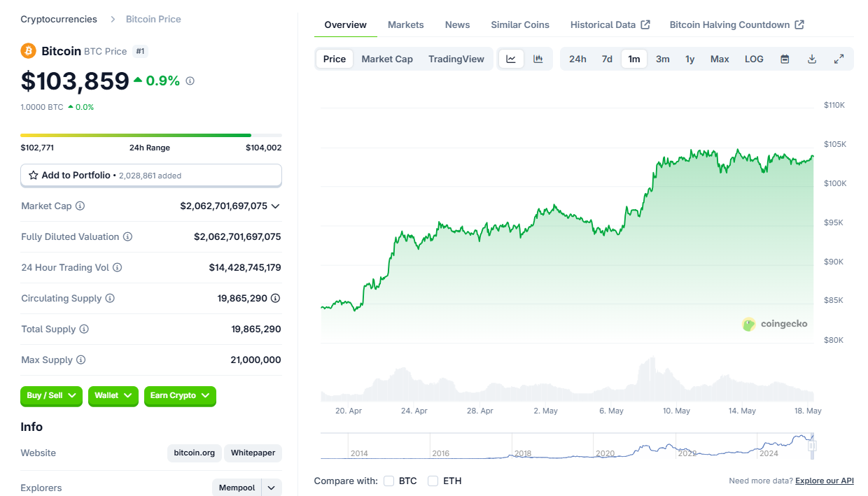Image resolution: width=868 pixels, height=496 pixels.
Task: Click the $103,859 price text
Action: [75, 81]
